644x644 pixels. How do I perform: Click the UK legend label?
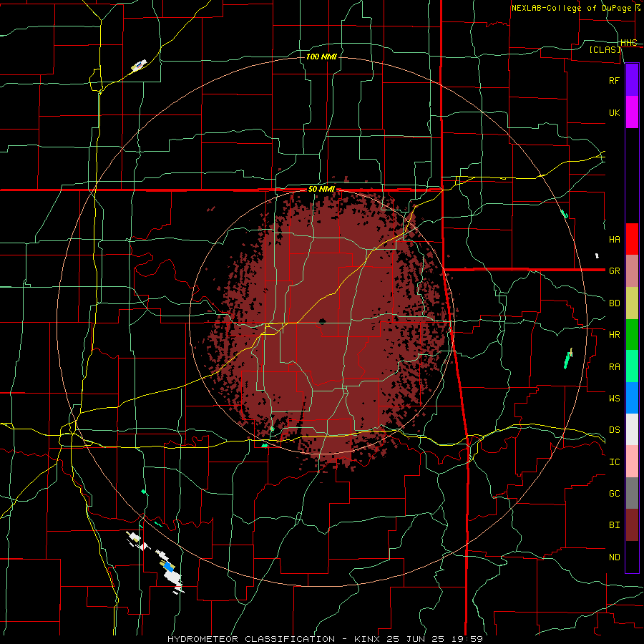(x=615, y=113)
